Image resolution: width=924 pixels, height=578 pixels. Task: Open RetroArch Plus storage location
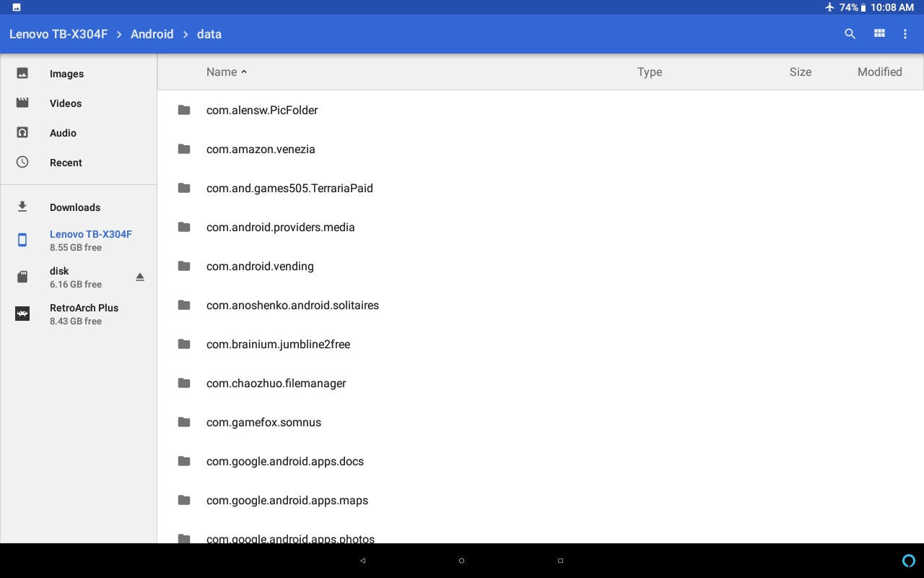(79, 314)
